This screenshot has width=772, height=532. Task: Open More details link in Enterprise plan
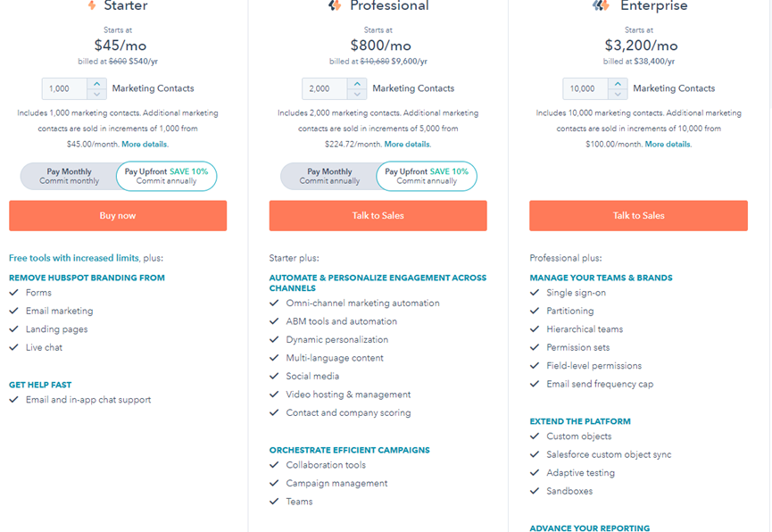point(668,144)
